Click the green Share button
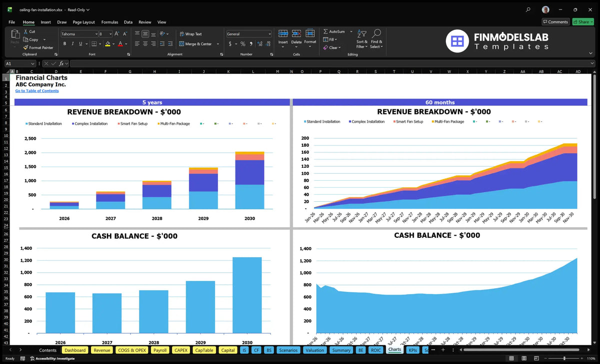600x364 pixels. (x=582, y=22)
